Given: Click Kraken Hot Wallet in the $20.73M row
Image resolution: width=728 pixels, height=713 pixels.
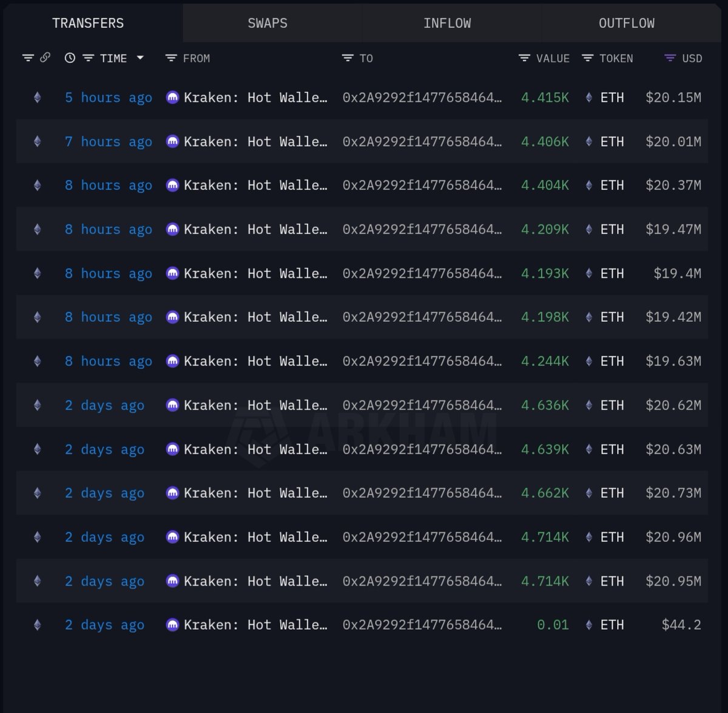Looking at the screenshot, I should 255,493.
